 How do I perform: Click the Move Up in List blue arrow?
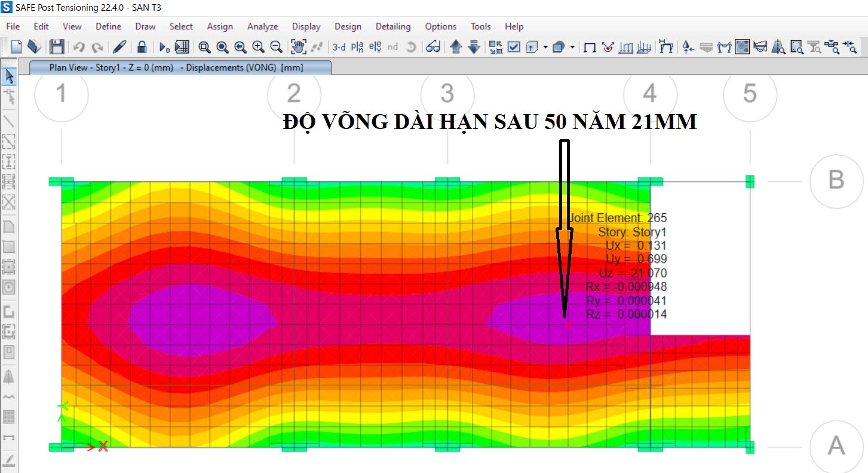(x=456, y=47)
